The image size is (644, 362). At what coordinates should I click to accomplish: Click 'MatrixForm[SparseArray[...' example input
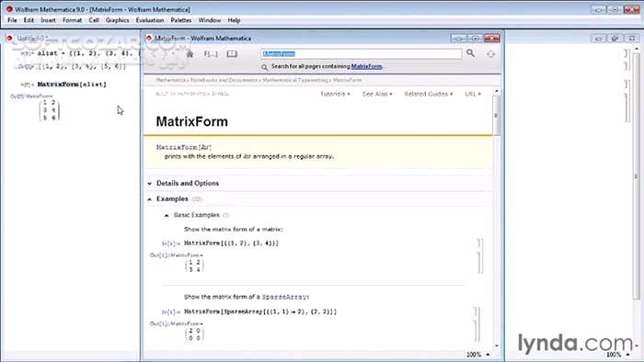point(260,311)
